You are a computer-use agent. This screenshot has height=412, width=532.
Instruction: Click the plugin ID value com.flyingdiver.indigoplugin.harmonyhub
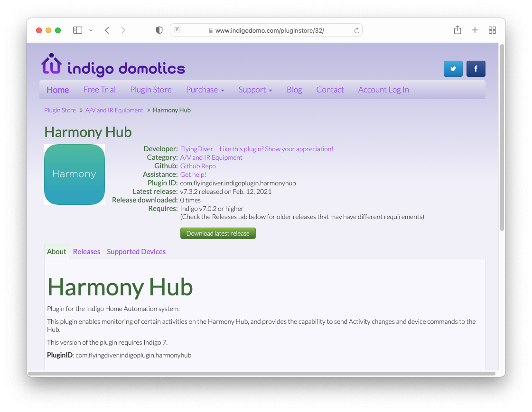pos(238,183)
